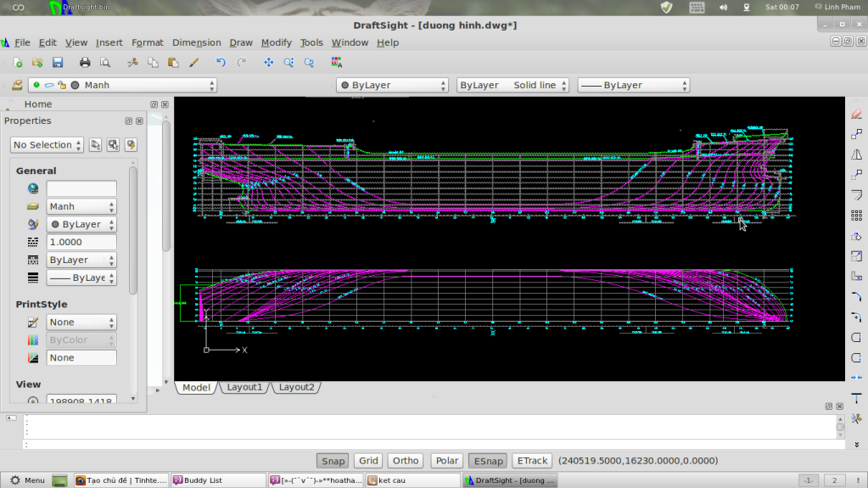Select the Pan tool icon
Image resolution: width=868 pixels, height=488 pixels.
click(x=269, y=63)
